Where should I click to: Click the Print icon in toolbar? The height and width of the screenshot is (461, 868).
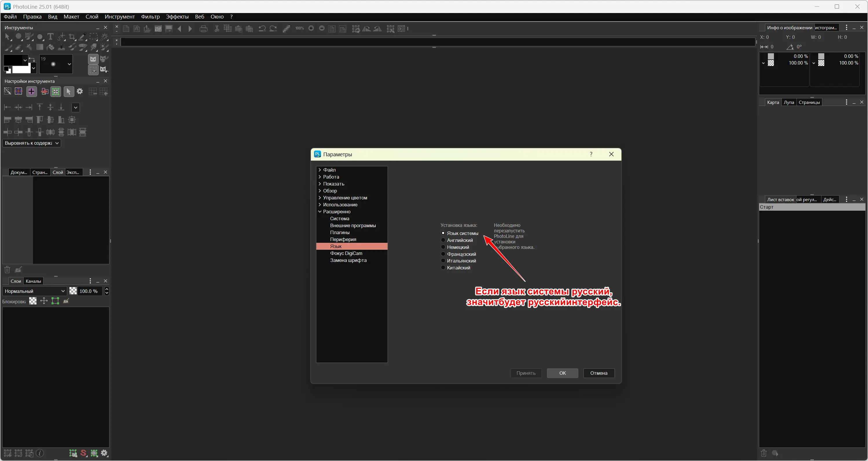(203, 29)
